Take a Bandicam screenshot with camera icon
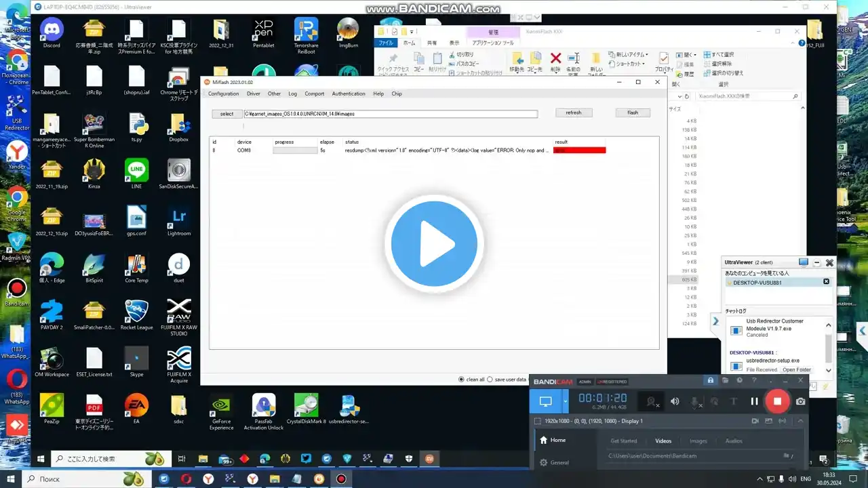Image resolution: width=868 pixels, height=488 pixels. point(801,401)
